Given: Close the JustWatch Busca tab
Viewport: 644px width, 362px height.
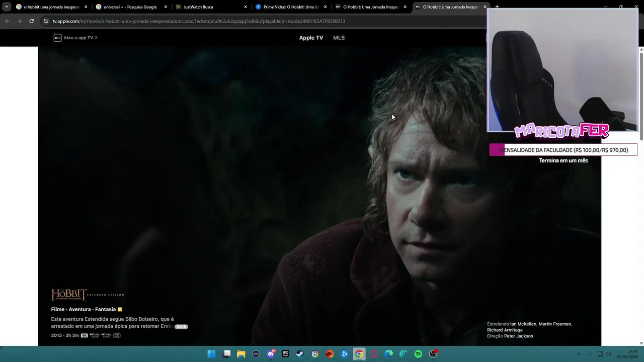Looking at the screenshot, I should pyautogui.click(x=246, y=7).
